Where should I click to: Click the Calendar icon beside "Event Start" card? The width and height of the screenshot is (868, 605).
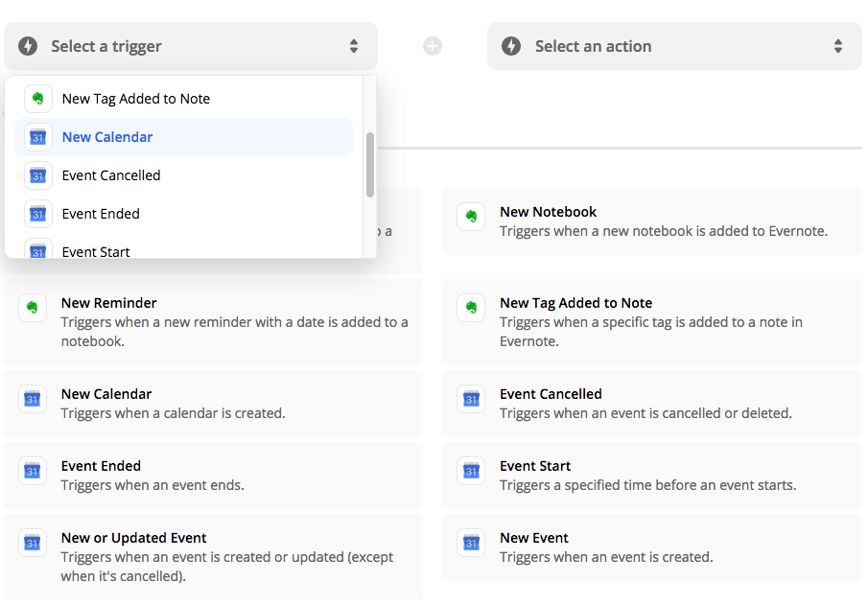(471, 471)
